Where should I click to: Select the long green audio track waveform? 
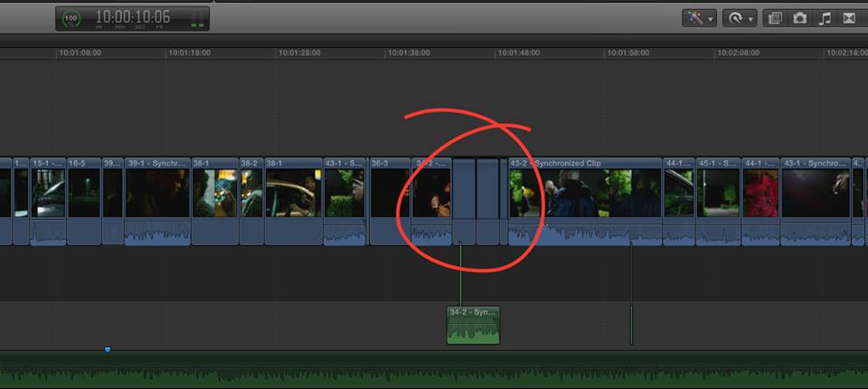[434, 370]
